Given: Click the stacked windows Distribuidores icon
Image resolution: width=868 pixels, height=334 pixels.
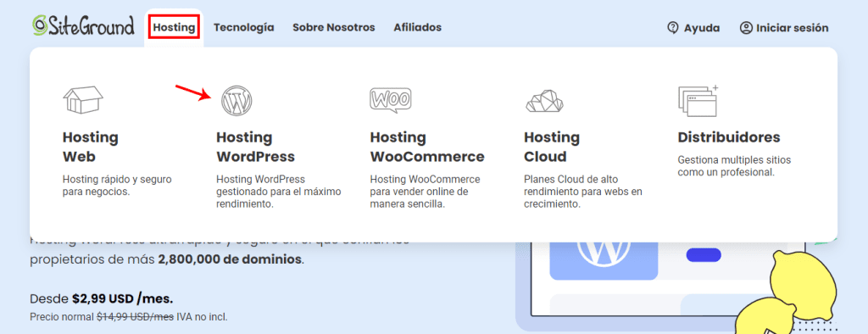Looking at the screenshot, I should pyautogui.click(x=698, y=100).
